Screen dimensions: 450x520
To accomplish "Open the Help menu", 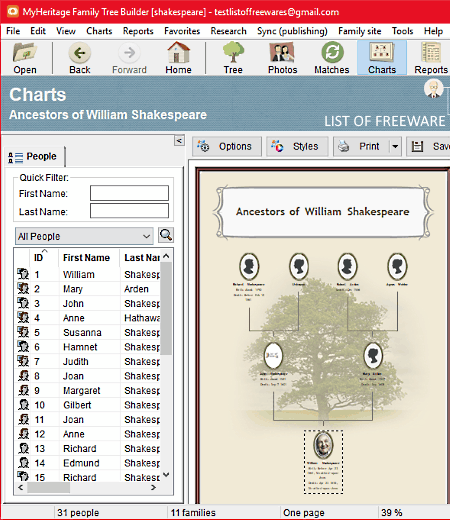I will coord(433,31).
